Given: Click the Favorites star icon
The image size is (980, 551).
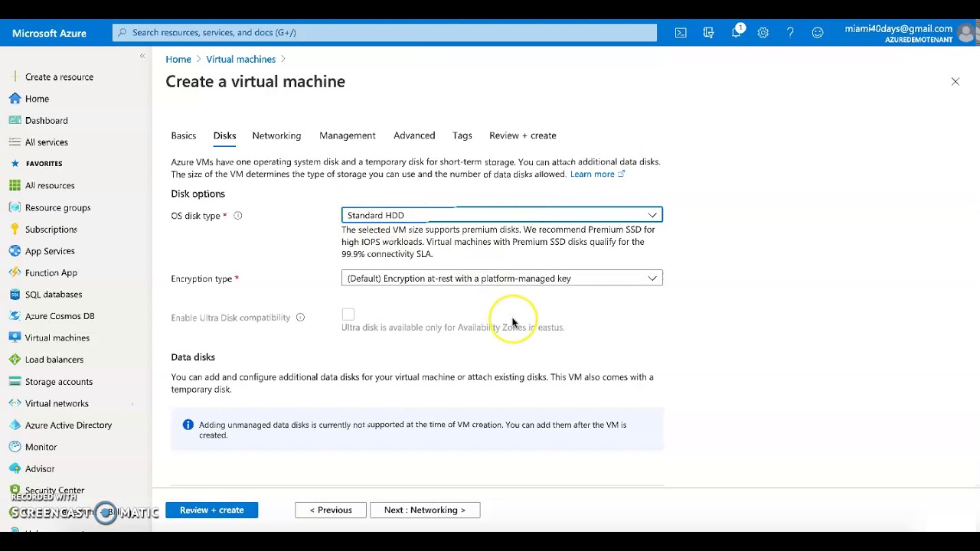Looking at the screenshot, I should tap(15, 164).
